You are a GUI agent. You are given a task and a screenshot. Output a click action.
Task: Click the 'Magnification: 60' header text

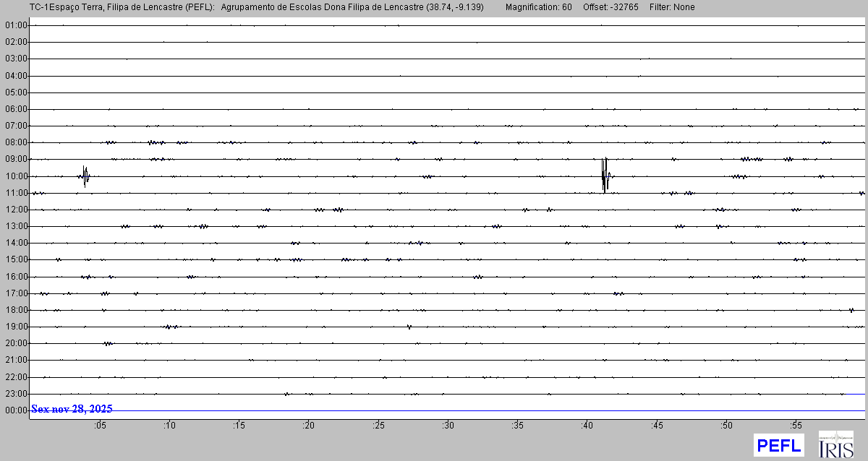pyautogui.click(x=538, y=7)
